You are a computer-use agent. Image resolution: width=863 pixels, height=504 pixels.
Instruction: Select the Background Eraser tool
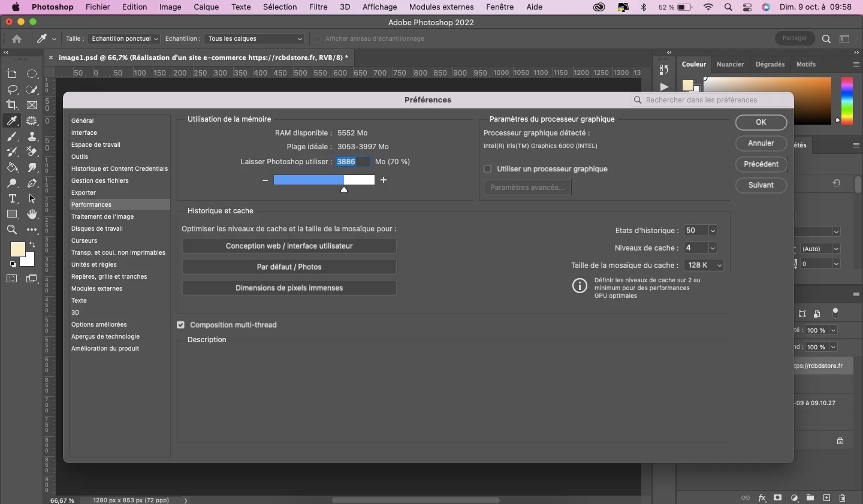tap(32, 152)
